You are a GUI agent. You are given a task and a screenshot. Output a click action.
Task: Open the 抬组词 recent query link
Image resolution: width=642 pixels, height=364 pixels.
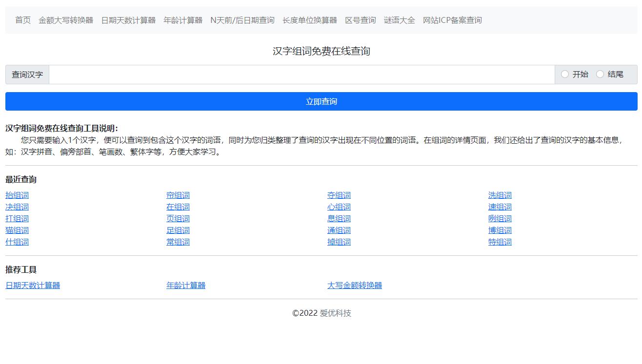click(x=17, y=195)
